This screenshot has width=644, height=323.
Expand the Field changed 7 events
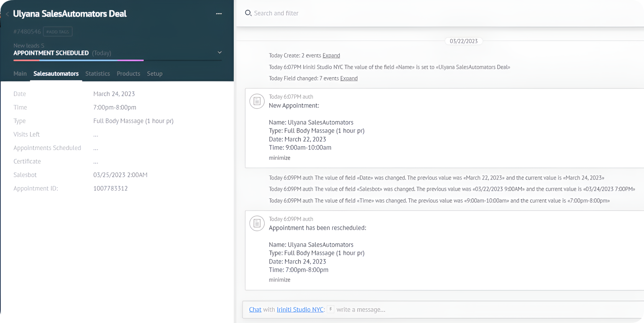point(349,78)
